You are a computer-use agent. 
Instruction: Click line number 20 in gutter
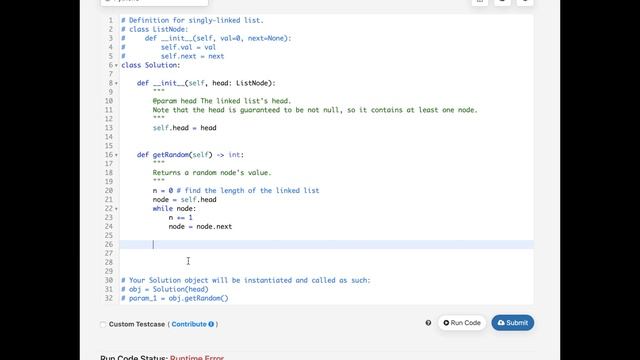click(109, 191)
